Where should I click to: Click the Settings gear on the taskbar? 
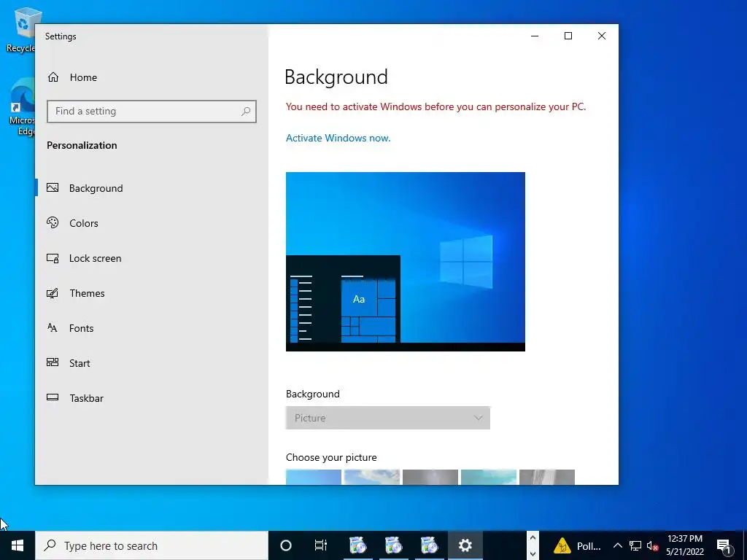[x=465, y=545]
